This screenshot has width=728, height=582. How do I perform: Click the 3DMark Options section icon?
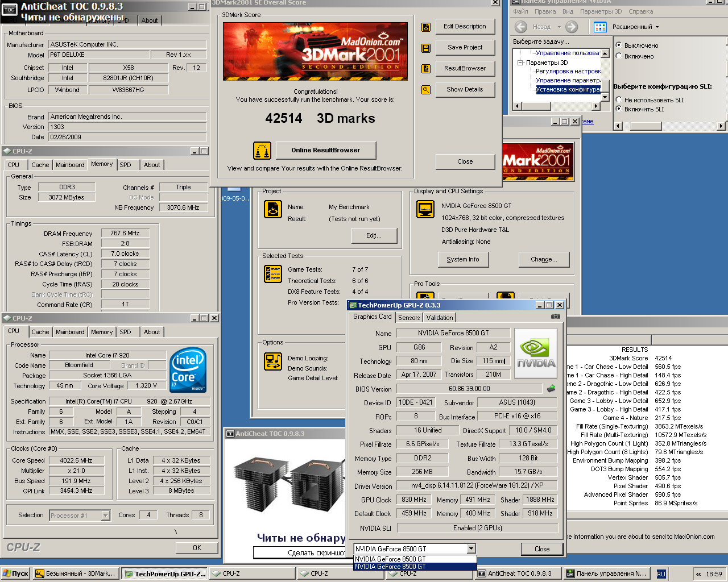[273, 361]
